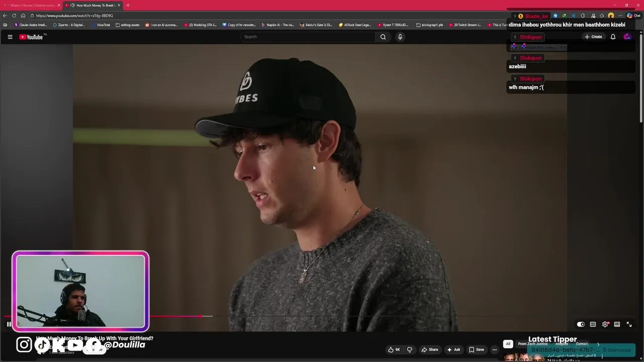Viewport: 644px width, 362px height.
Task: Go back with the browser back arrow
Action: pos(5,16)
